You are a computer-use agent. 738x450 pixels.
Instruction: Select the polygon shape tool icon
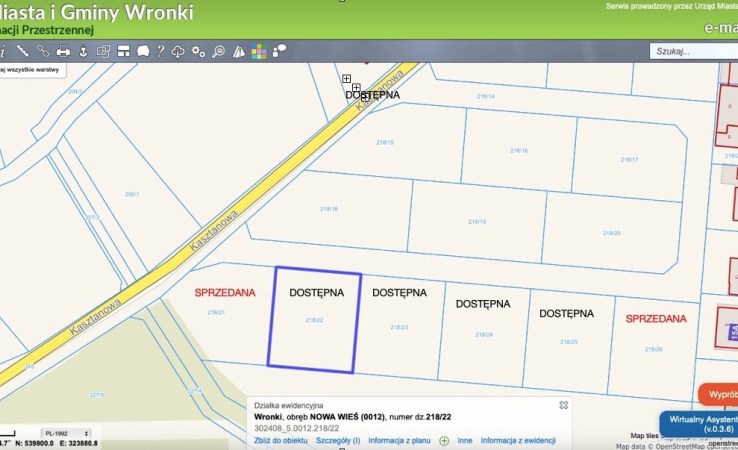click(x=143, y=51)
